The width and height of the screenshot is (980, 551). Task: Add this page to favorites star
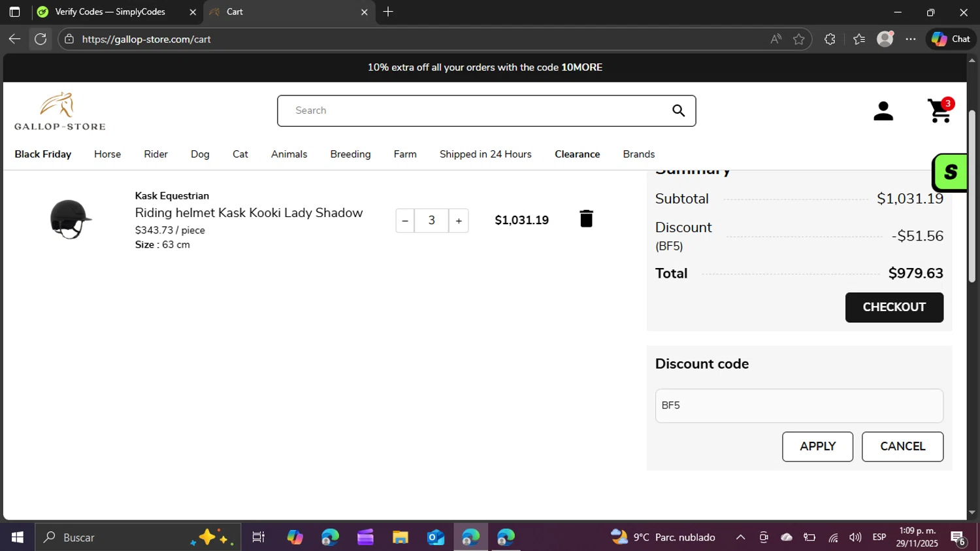pos(798,39)
